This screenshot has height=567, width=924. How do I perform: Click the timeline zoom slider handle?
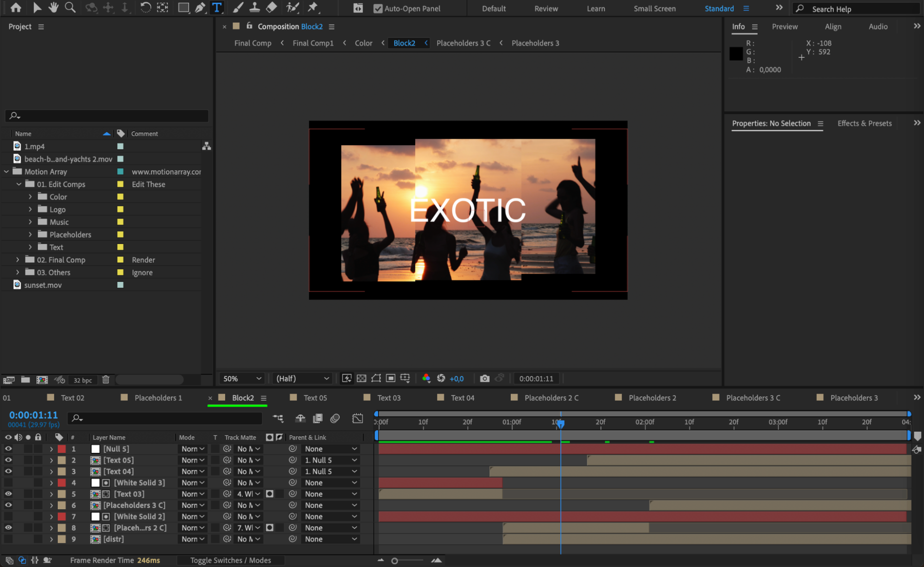pos(394,561)
